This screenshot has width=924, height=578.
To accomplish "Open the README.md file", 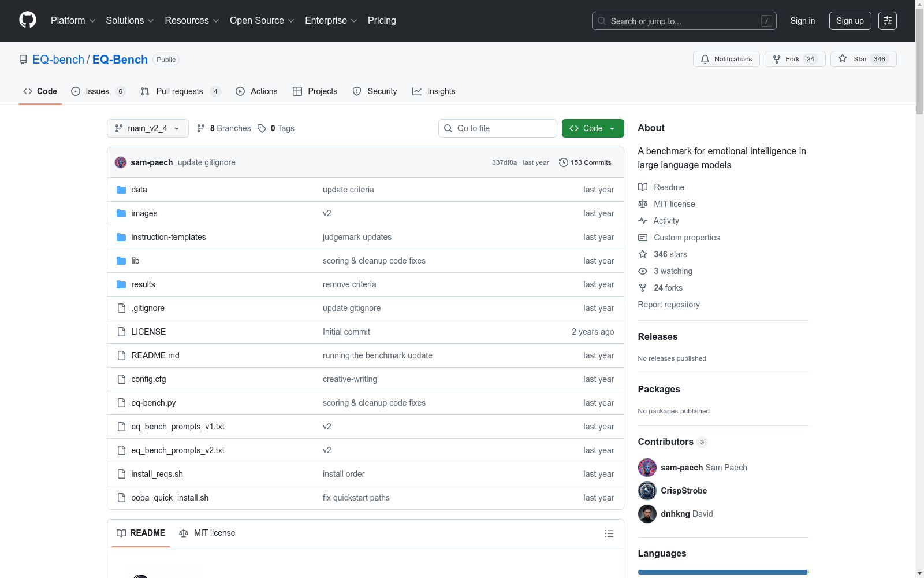I will pos(155,355).
